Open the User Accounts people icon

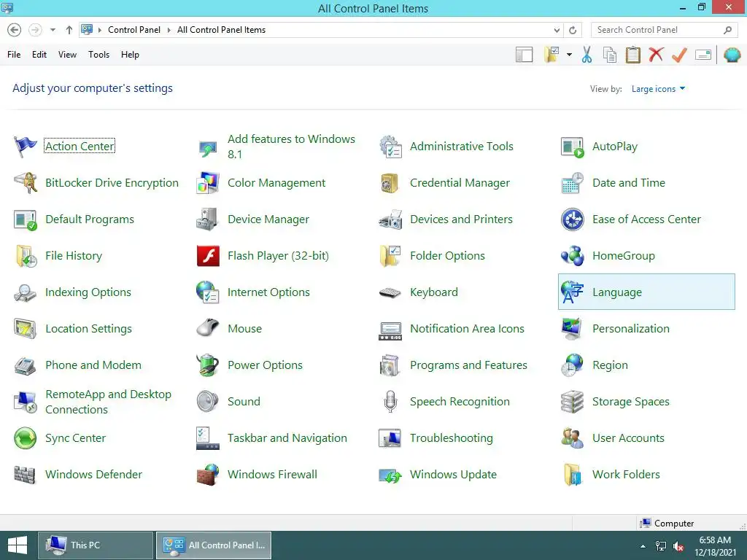(572, 438)
